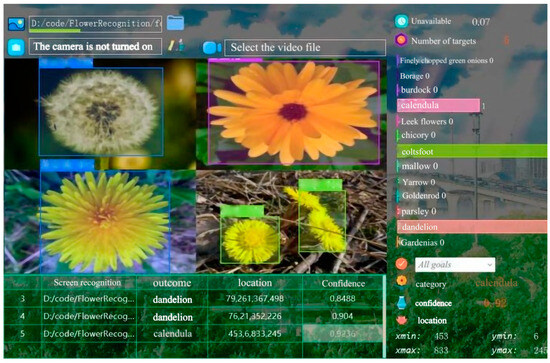
Task: Click the location column header
Action: click(255, 283)
